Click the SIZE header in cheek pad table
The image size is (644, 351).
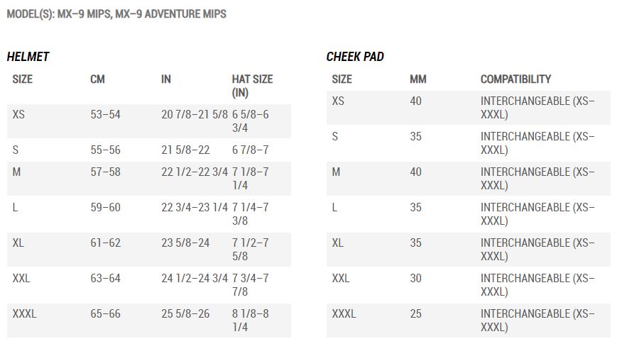(x=342, y=79)
